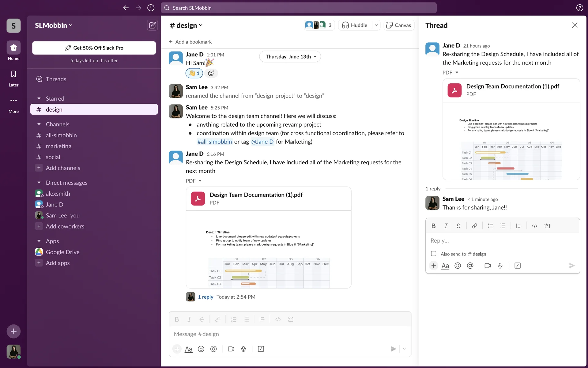Click the microphone icon in channel composer
This screenshot has height=368, width=588.
[243, 349]
